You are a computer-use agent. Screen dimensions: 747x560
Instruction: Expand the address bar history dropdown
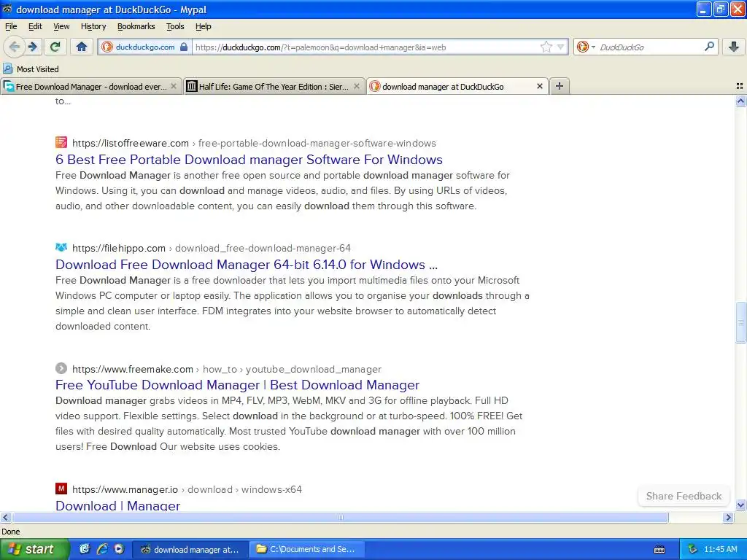tap(561, 47)
